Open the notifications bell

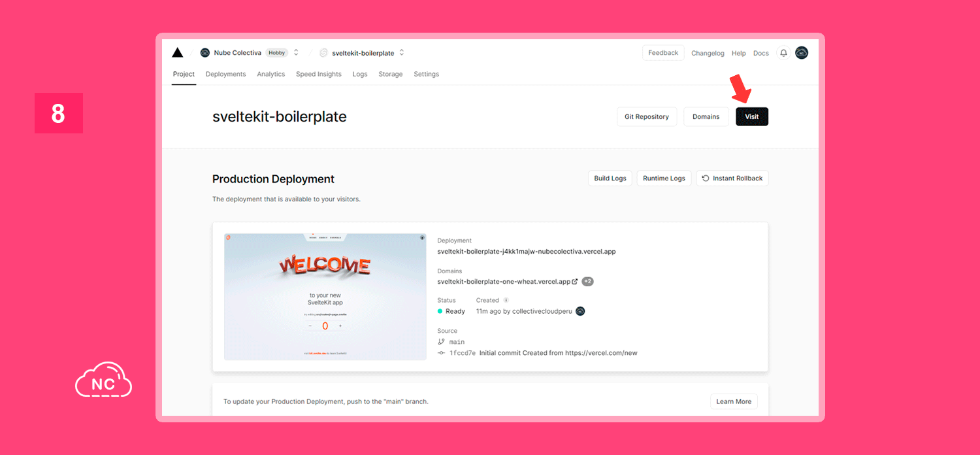783,53
